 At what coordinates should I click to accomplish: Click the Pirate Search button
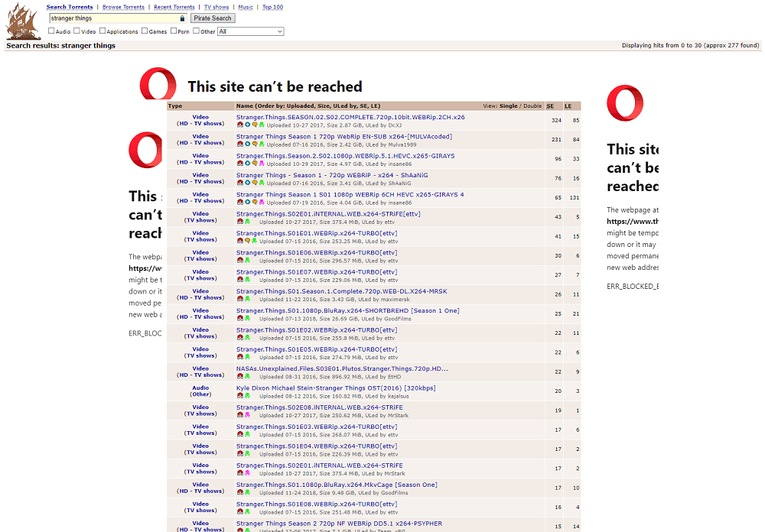[x=213, y=18]
